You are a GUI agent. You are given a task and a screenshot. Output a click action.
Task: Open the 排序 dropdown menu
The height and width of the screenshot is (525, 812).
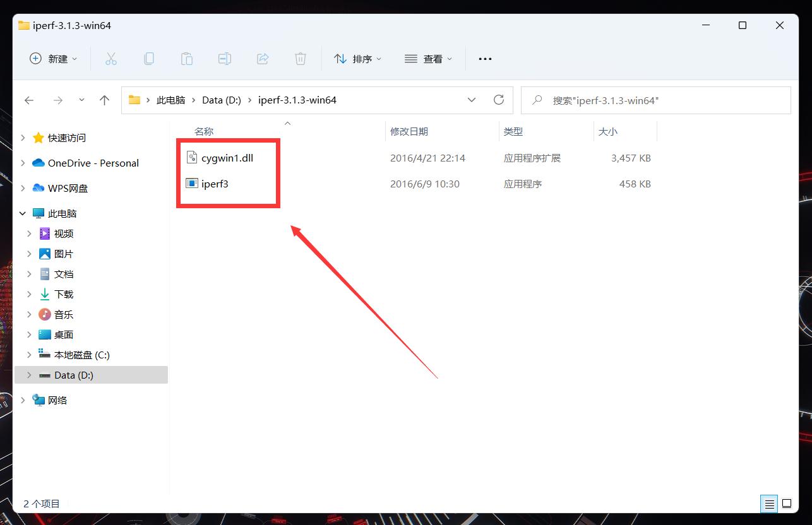click(358, 59)
